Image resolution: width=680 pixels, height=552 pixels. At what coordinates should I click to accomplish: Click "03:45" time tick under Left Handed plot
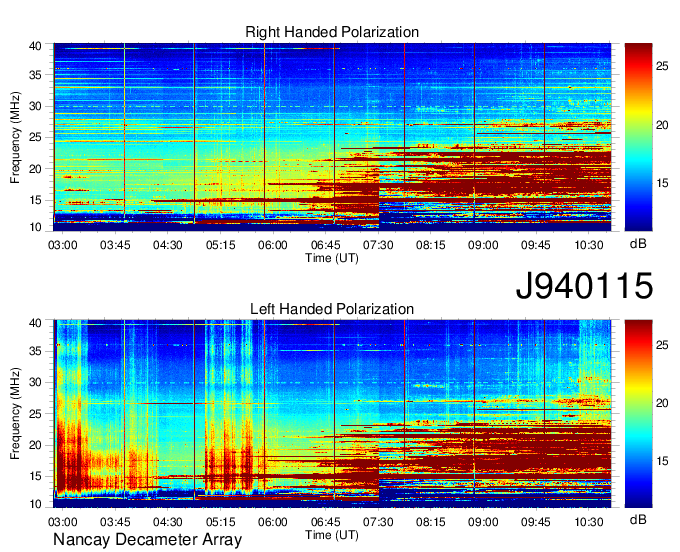pos(115,522)
